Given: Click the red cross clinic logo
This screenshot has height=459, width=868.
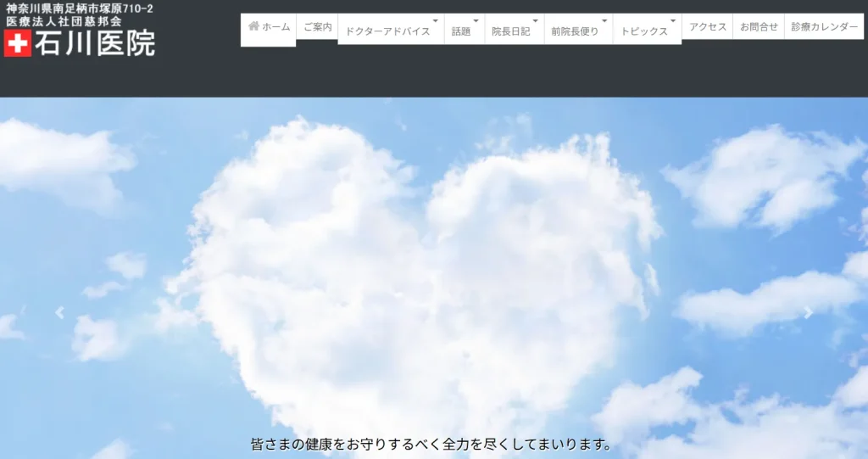Looking at the screenshot, I should pos(18,44).
